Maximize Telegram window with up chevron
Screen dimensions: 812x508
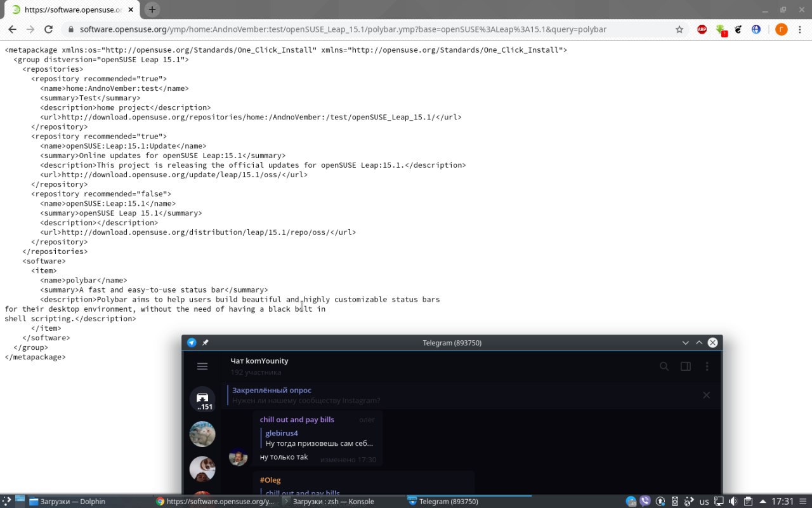699,343
